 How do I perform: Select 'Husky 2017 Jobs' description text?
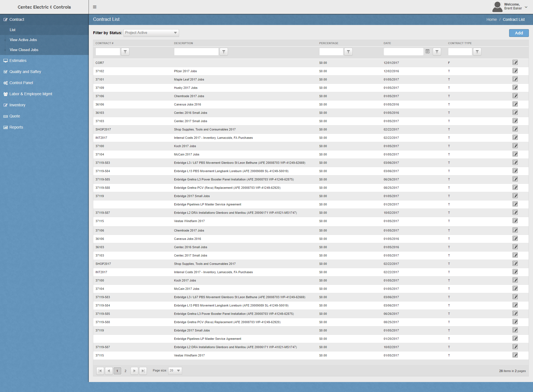(186, 88)
